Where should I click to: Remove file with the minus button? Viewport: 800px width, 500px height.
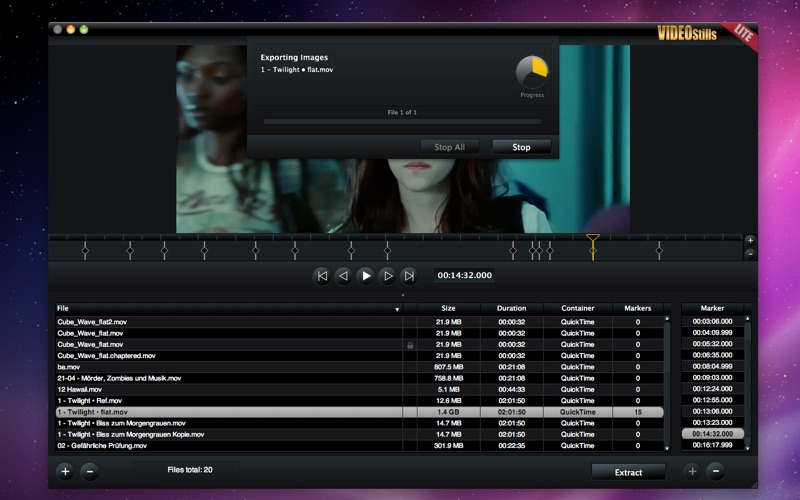pyautogui.click(x=90, y=471)
